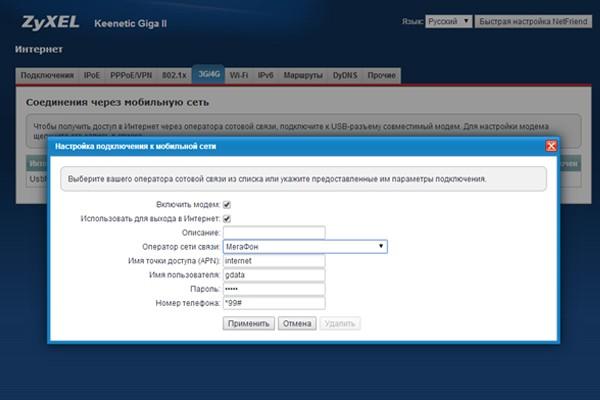Click the Отмена button

click(x=297, y=323)
